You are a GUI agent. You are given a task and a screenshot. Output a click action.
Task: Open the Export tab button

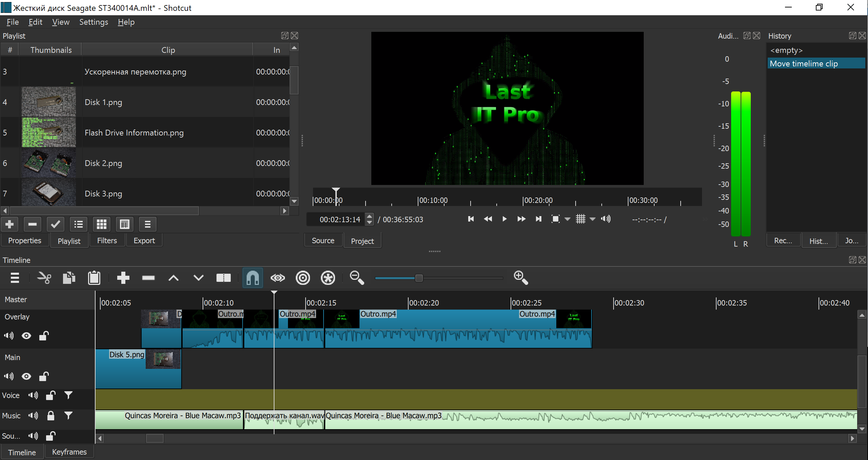click(144, 241)
